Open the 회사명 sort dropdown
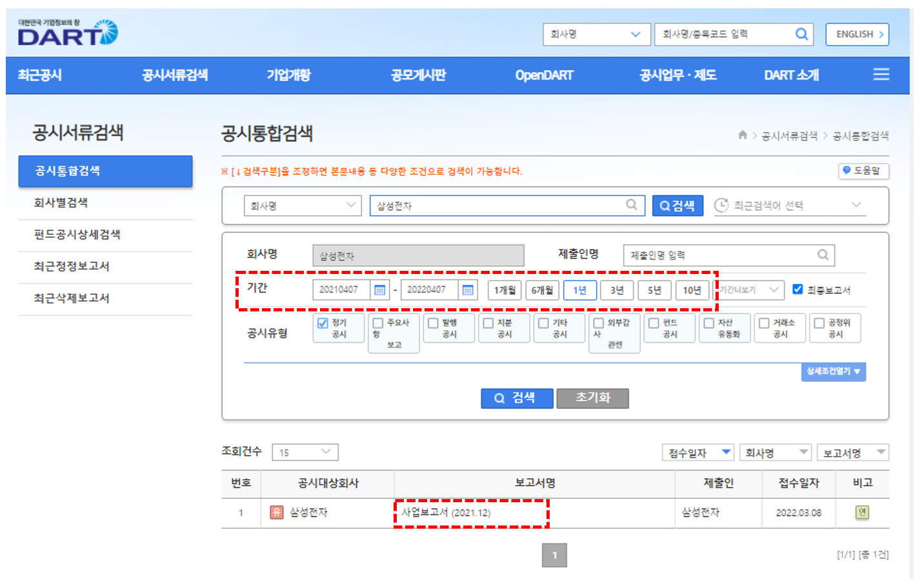 click(x=776, y=453)
